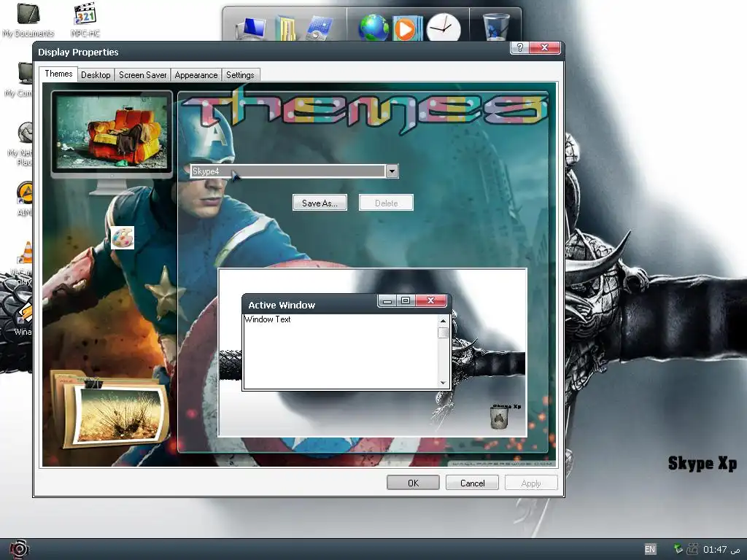Click the help question mark button in title bar
The height and width of the screenshot is (560, 747).
[x=519, y=47]
